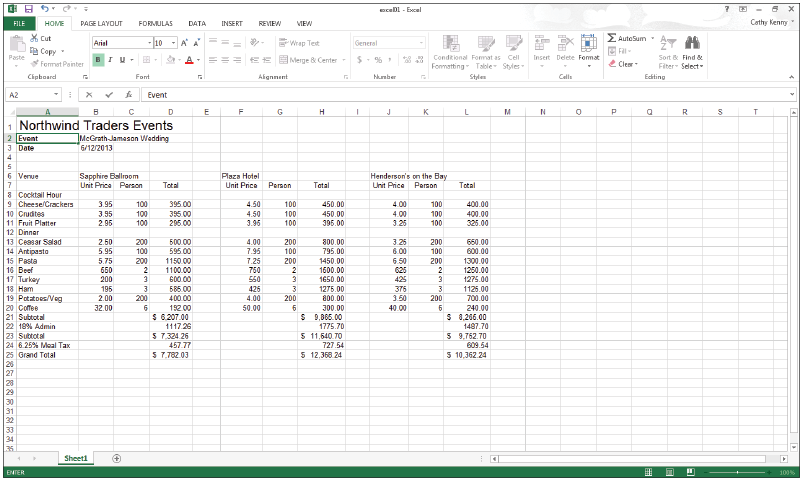Screen dimensions: 803x481
Task: Click the Cut scissors icon
Action: (x=35, y=38)
